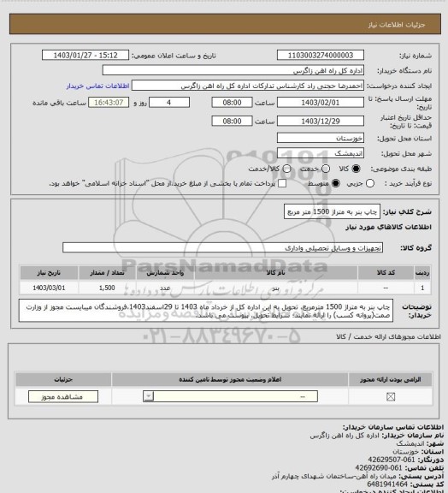Click the تاریخ نیاز column header
The height and width of the screenshot is (493, 448).
(49, 272)
